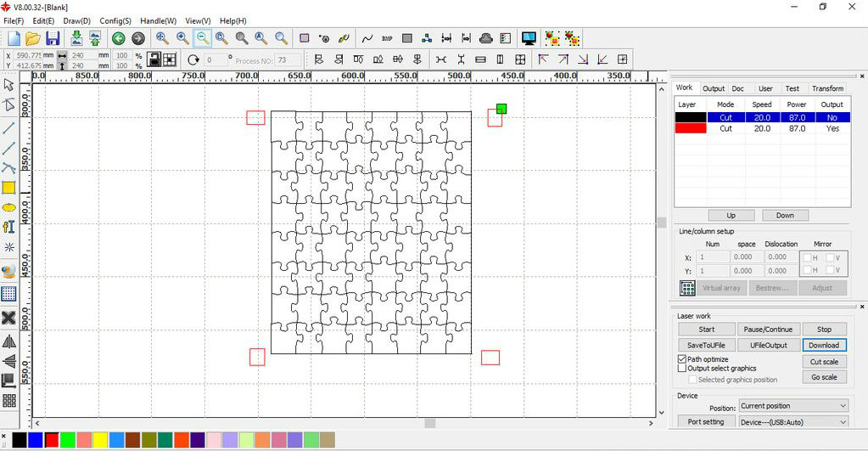Toggle the Path optimize checkbox
This screenshot has height=451, width=868.
click(x=682, y=359)
